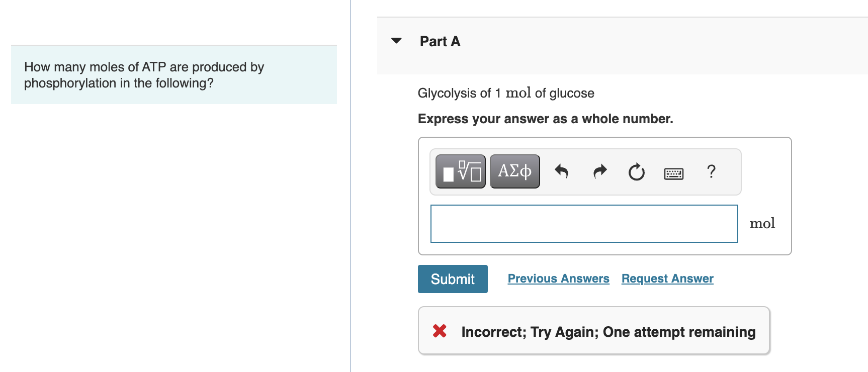The image size is (868, 372).
Task: Expand Part A using its disclosure triangle
Action: click(397, 41)
